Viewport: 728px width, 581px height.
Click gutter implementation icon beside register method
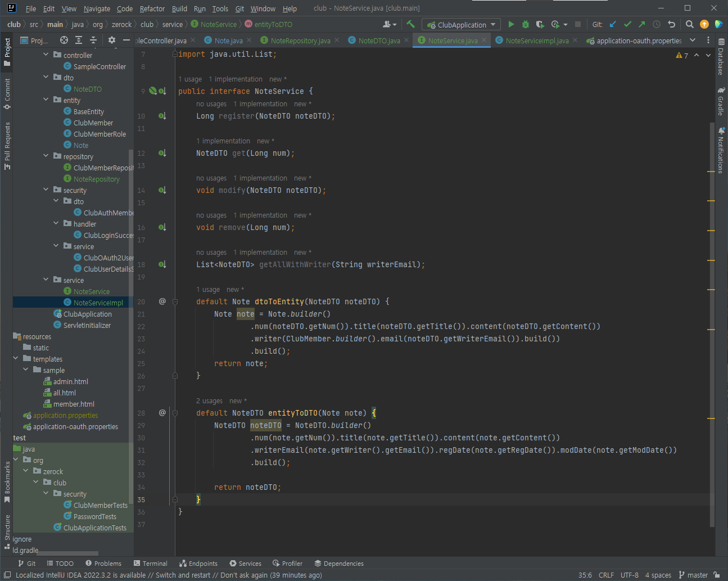coord(162,116)
